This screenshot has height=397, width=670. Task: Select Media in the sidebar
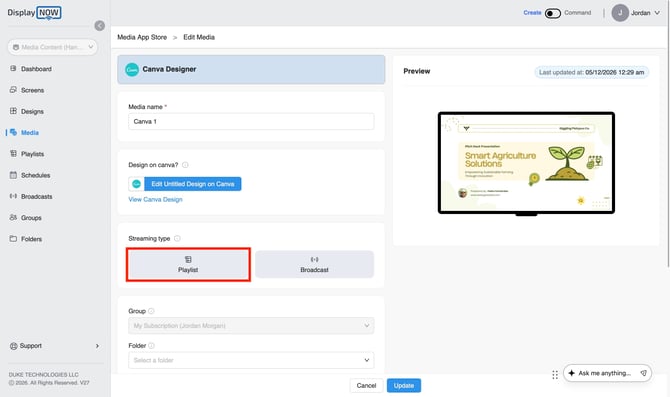click(30, 133)
